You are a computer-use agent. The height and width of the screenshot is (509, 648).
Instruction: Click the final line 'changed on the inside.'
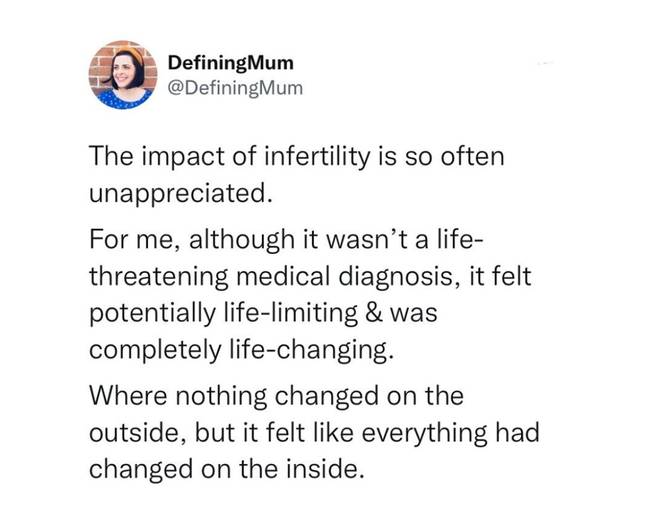pos(227,469)
